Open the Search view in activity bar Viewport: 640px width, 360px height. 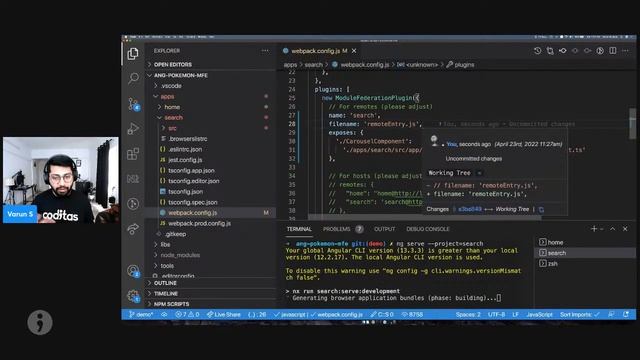click(x=133, y=78)
